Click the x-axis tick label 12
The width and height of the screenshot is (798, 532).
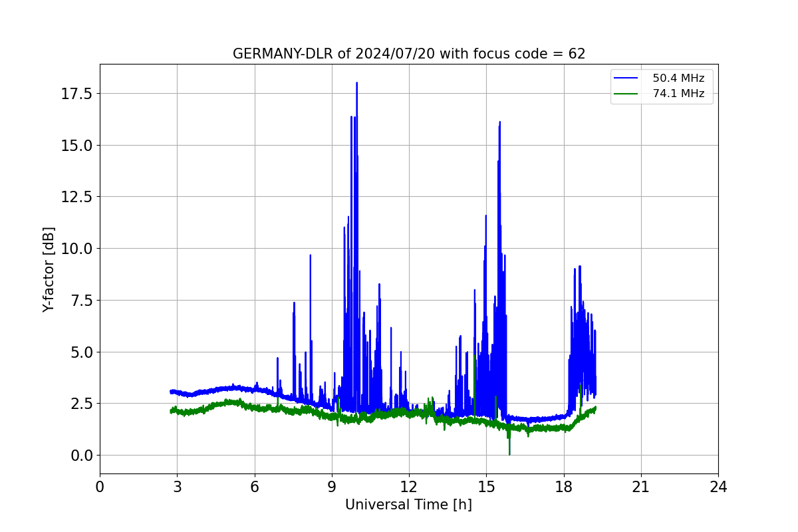tap(409, 487)
